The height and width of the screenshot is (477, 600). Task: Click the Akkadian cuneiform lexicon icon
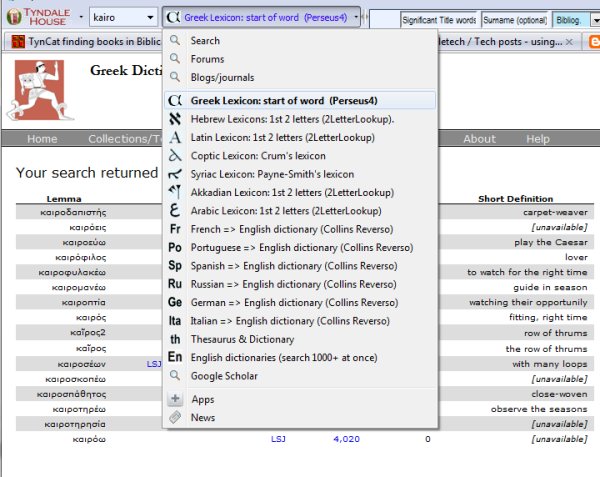(x=175, y=192)
